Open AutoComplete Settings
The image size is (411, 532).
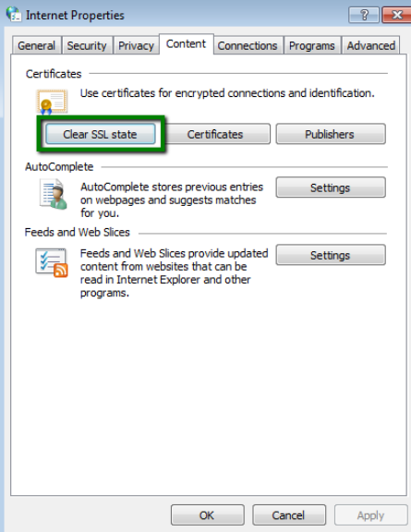(x=331, y=187)
